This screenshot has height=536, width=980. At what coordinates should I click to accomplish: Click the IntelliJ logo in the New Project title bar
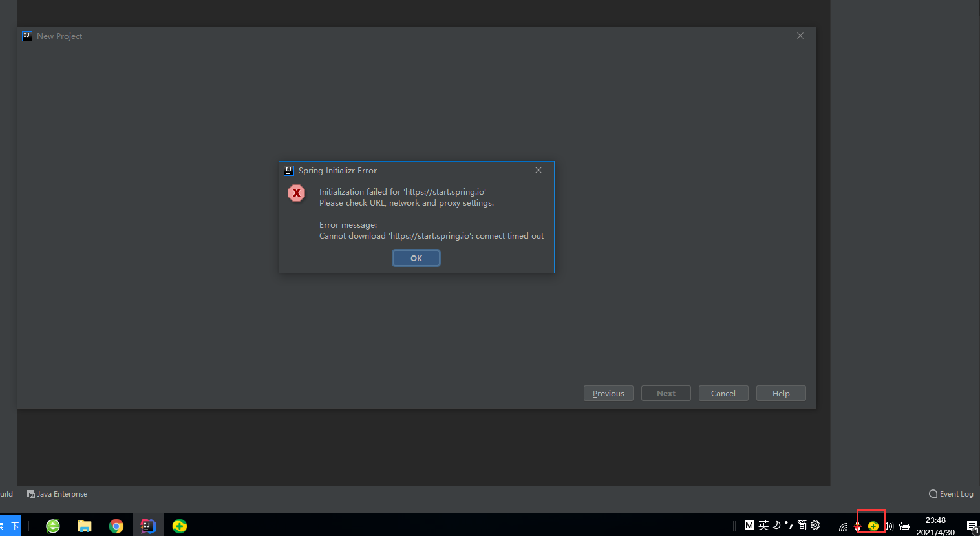click(x=27, y=36)
